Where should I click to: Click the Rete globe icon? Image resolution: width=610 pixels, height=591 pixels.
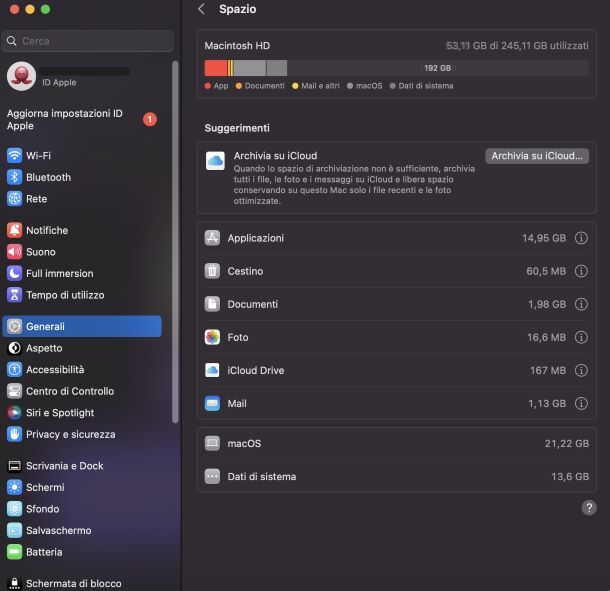pos(14,199)
